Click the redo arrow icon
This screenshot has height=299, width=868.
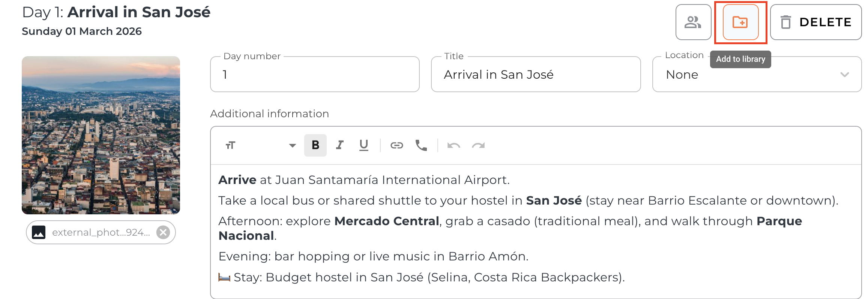pos(478,145)
